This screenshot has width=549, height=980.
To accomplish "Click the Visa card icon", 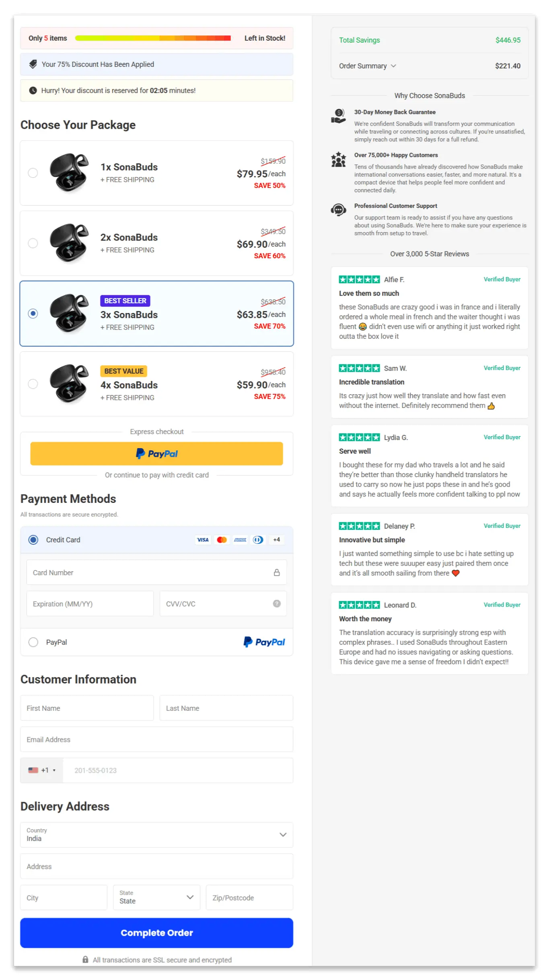I will click(x=203, y=539).
